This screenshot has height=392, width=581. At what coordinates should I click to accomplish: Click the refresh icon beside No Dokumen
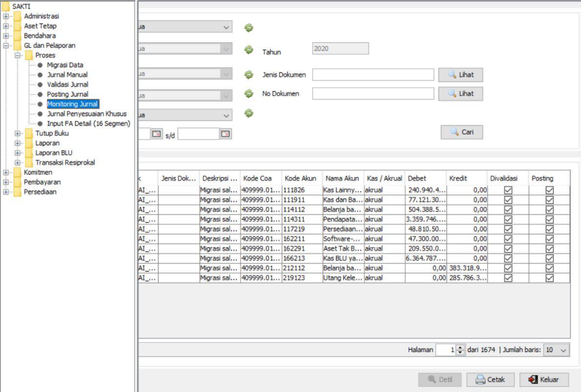[x=248, y=94]
